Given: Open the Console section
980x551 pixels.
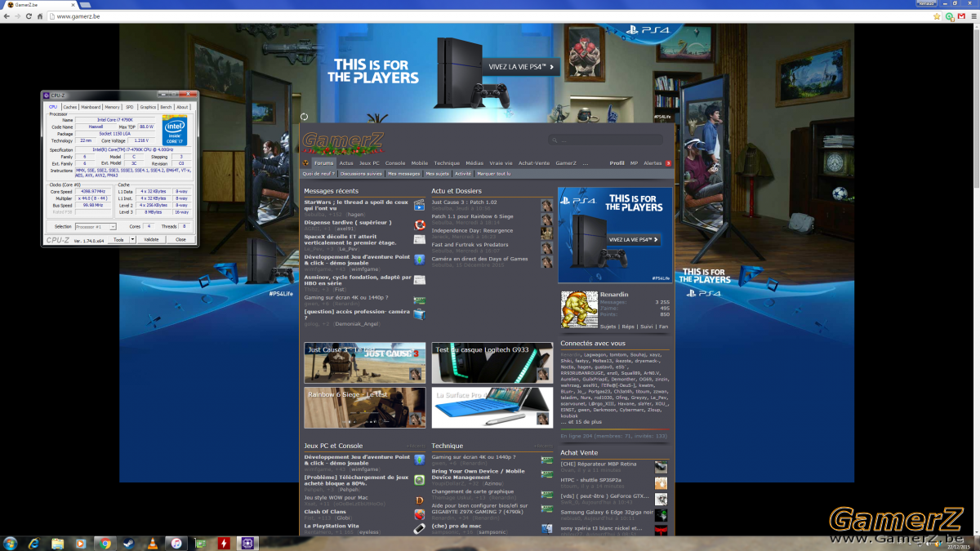Looking at the screenshot, I should tap(395, 163).
